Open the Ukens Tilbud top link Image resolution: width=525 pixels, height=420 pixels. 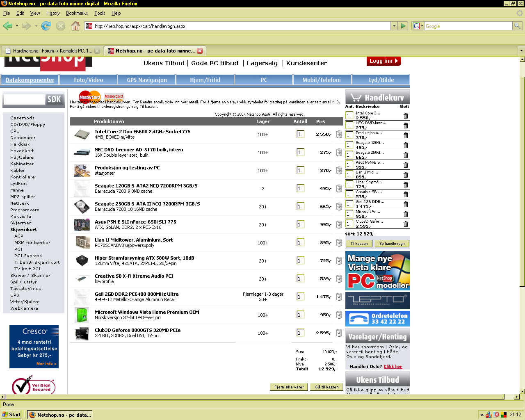(x=164, y=63)
